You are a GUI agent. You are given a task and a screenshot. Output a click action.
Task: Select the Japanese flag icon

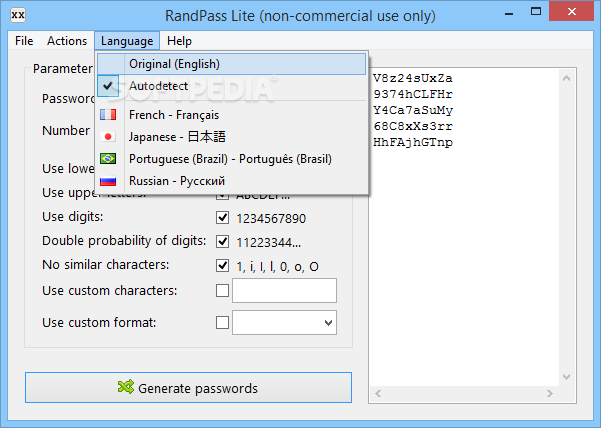point(108,136)
